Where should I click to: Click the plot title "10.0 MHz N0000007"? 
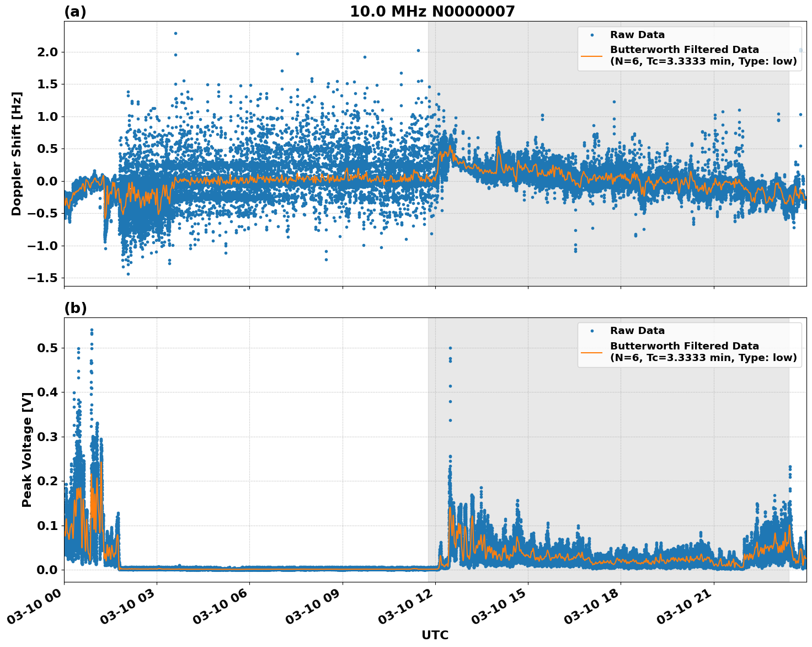pyautogui.click(x=432, y=12)
